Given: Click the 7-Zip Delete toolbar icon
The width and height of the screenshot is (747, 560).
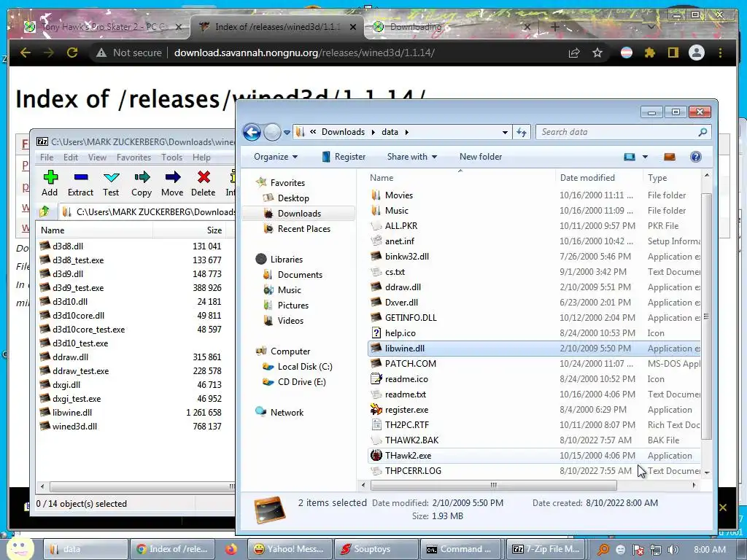Looking at the screenshot, I should 204,178.
